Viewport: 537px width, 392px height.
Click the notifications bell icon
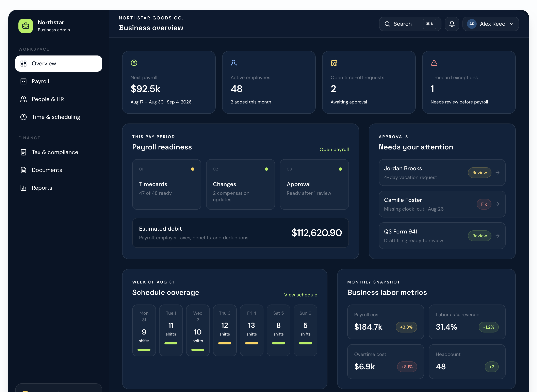pyautogui.click(x=452, y=24)
